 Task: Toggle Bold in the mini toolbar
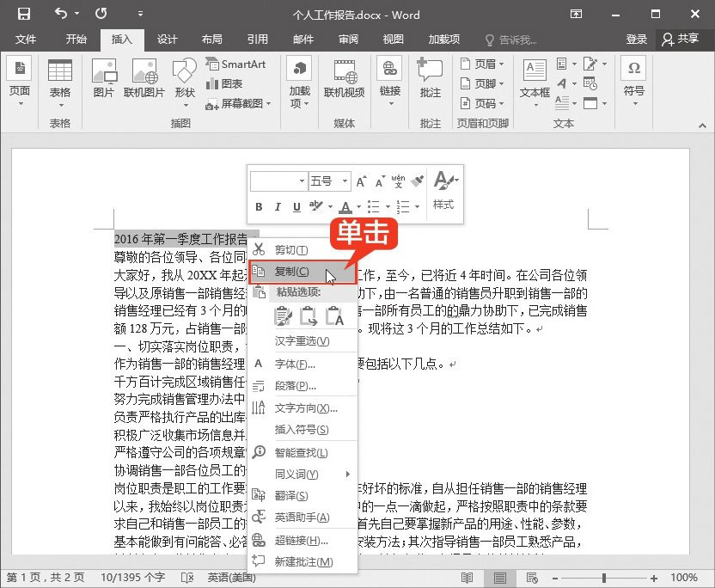pyautogui.click(x=259, y=207)
